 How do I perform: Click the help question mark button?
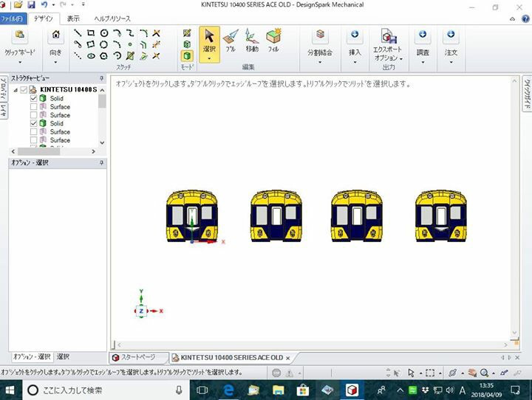(525, 18)
